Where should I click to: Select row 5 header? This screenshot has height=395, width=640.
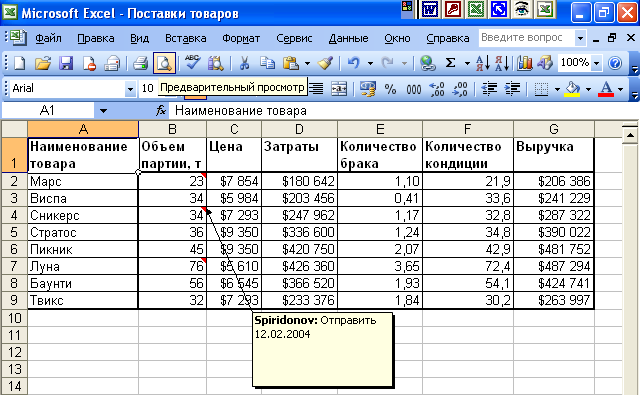tap(14, 232)
